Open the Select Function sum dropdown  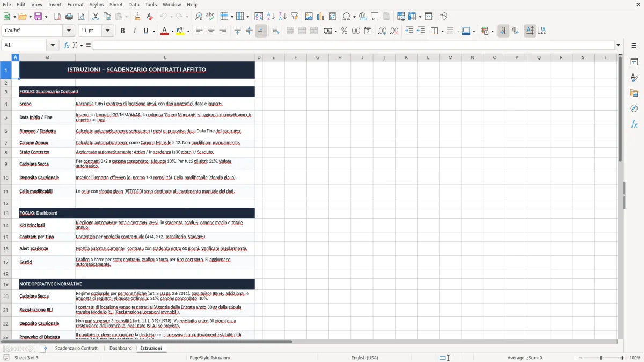pos(82,45)
